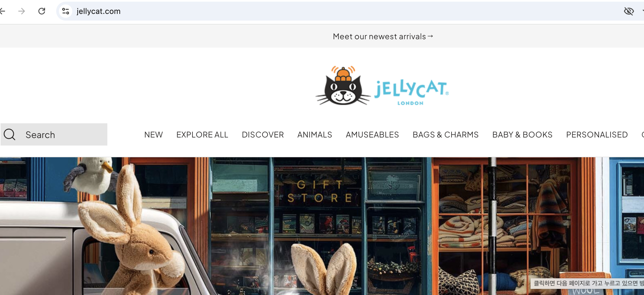Open the site information icon in address bar
This screenshot has height=295, width=644.
click(x=66, y=11)
